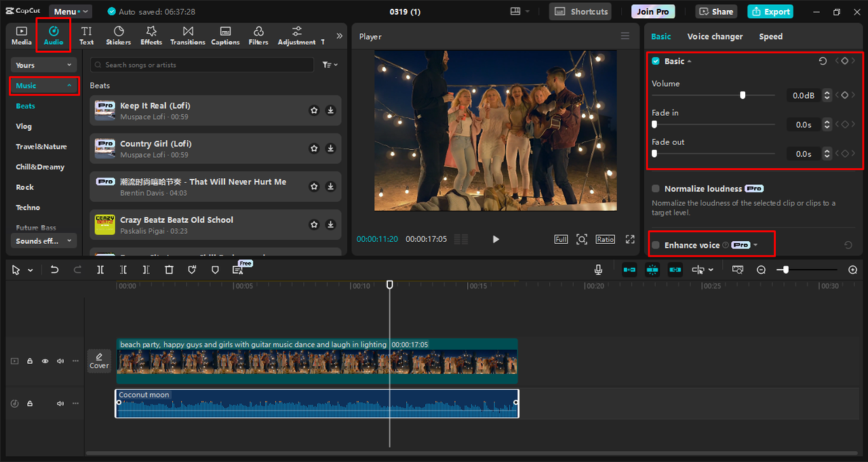Favorite the Country Girl (Lofi) track
Viewport: 868px width, 462px height.
pos(314,148)
